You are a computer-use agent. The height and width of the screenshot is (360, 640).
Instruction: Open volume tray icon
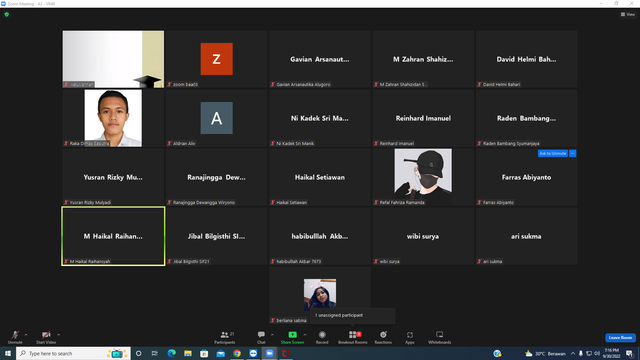[x=597, y=353]
